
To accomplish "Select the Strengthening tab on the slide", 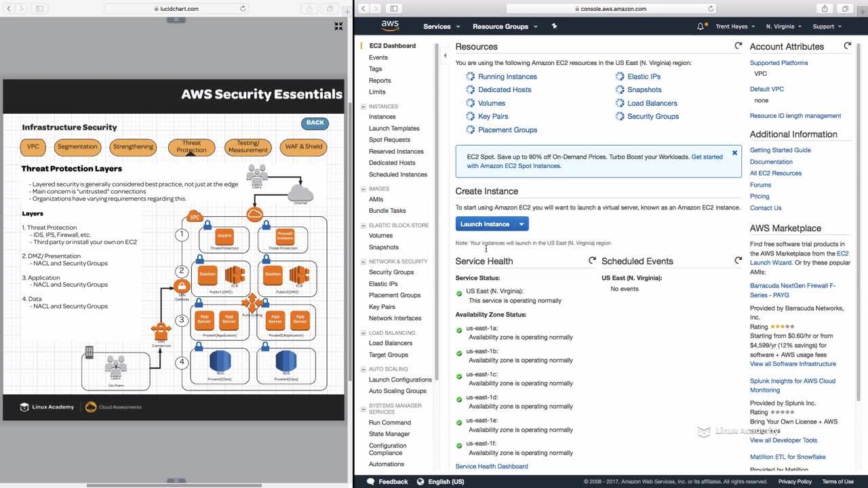I will click(133, 146).
